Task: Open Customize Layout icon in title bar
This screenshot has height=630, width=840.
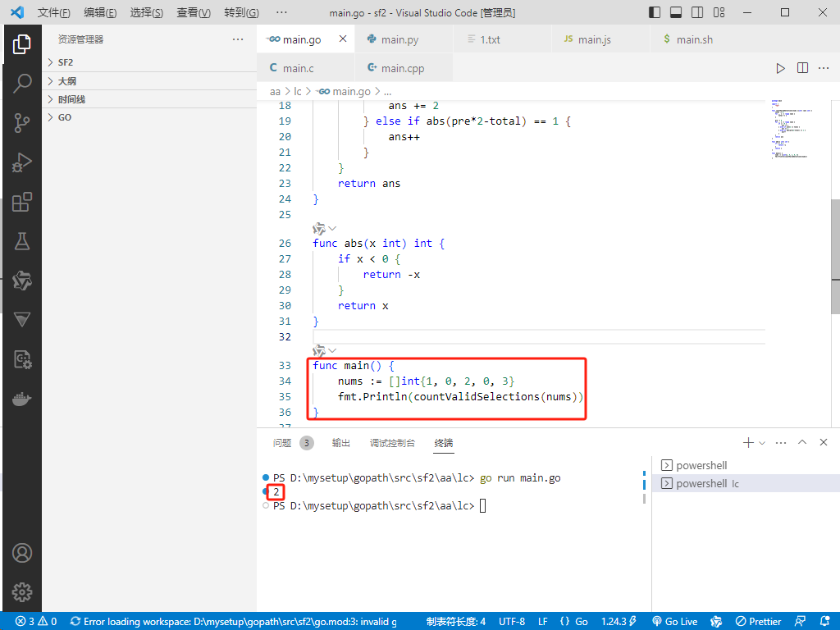Action: tap(719, 12)
